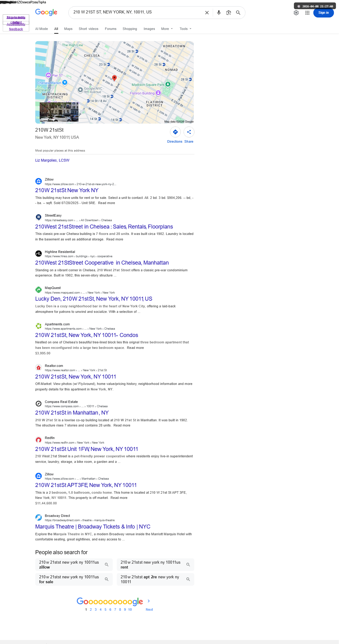Click the magnifier search submit icon
The height and width of the screenshot is (644, 343).
(238, 13)
